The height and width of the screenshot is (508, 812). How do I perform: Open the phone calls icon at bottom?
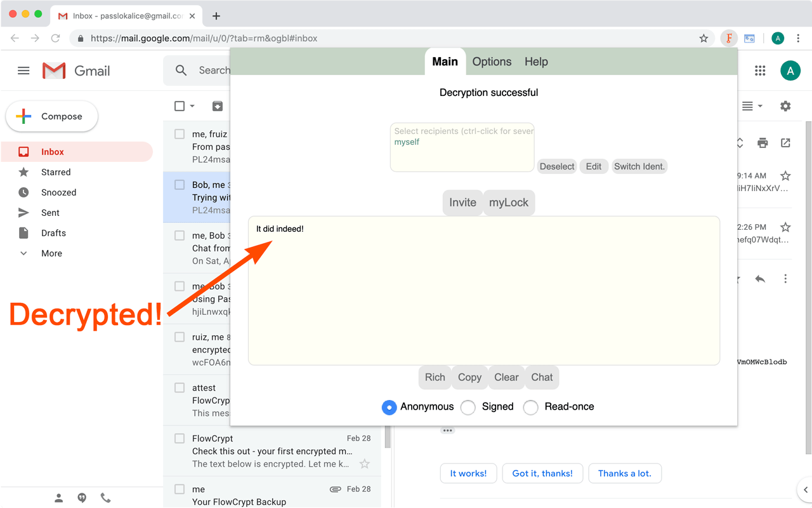105,498
